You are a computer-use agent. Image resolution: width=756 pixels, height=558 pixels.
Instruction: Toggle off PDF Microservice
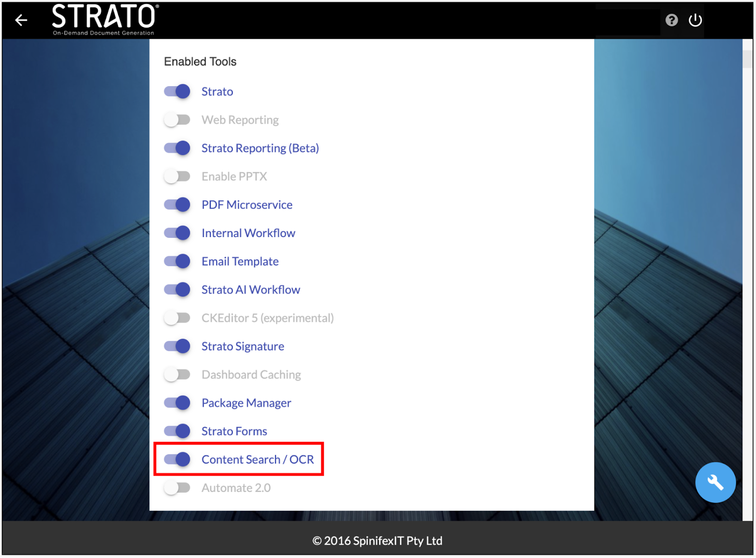[x=177, y=205]
